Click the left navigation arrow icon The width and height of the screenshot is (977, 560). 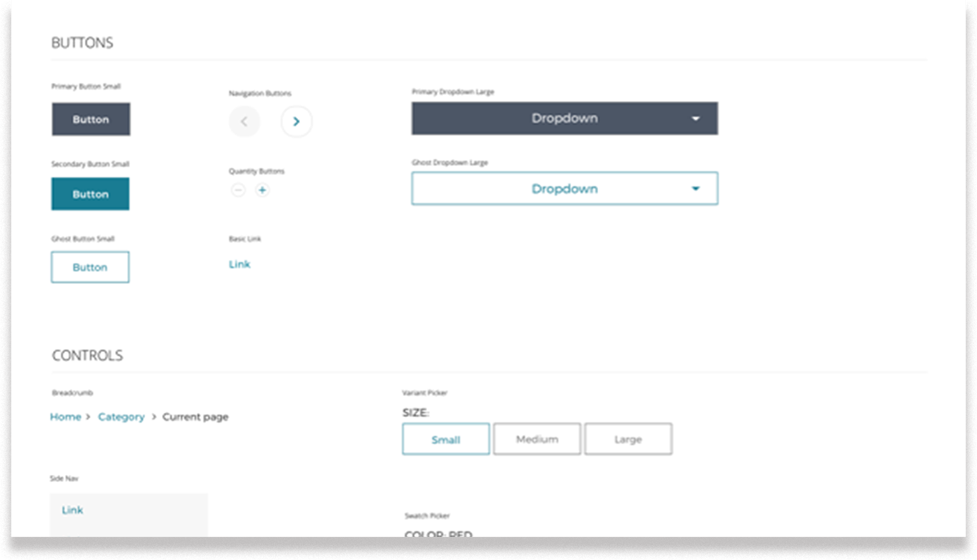click(244, 121)
